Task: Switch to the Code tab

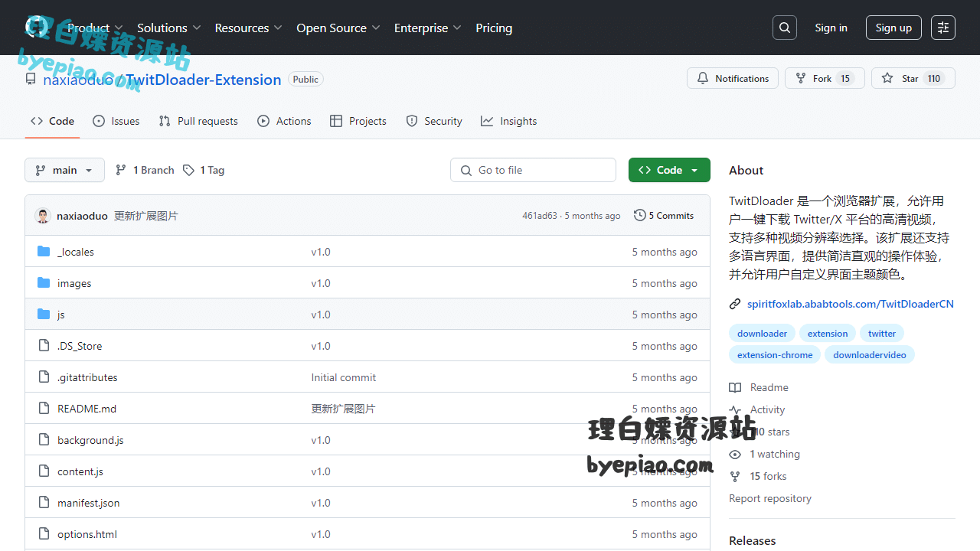Action: click(x=52, y=121)
